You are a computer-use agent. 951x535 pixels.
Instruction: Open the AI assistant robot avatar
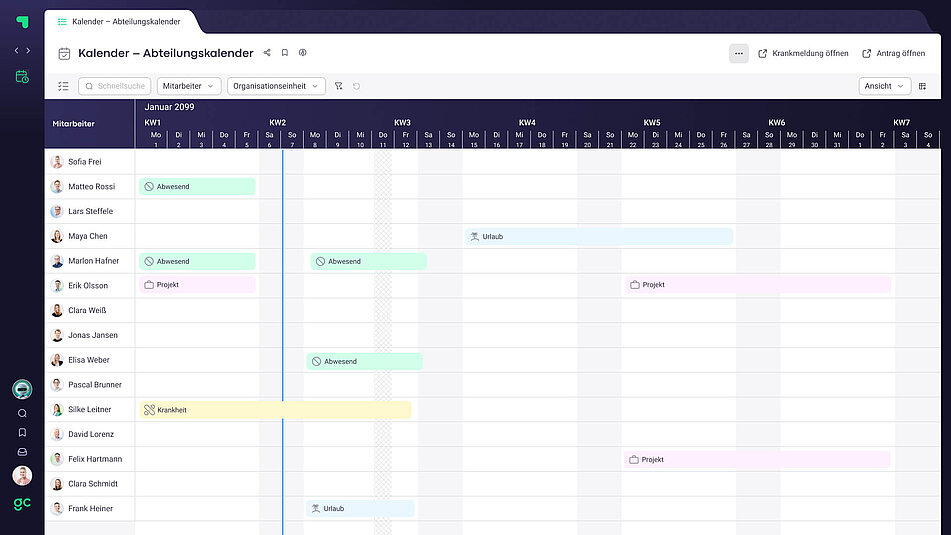pos(22,390)
